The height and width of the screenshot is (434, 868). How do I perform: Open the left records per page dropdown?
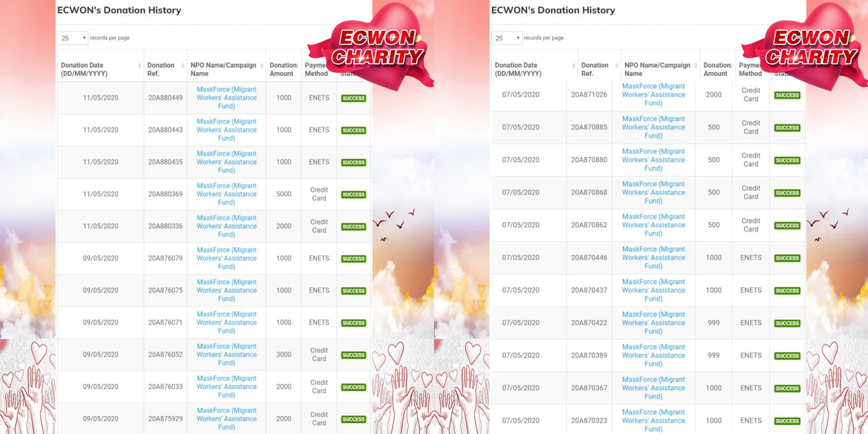point(72,38)
